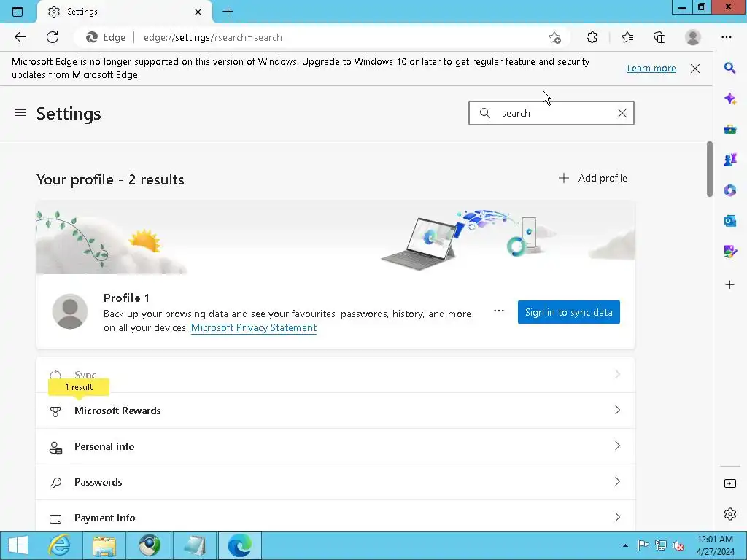Launch Internet Explorer from taskbar
This screenshot has width=747, height=560.
[60, 545]
